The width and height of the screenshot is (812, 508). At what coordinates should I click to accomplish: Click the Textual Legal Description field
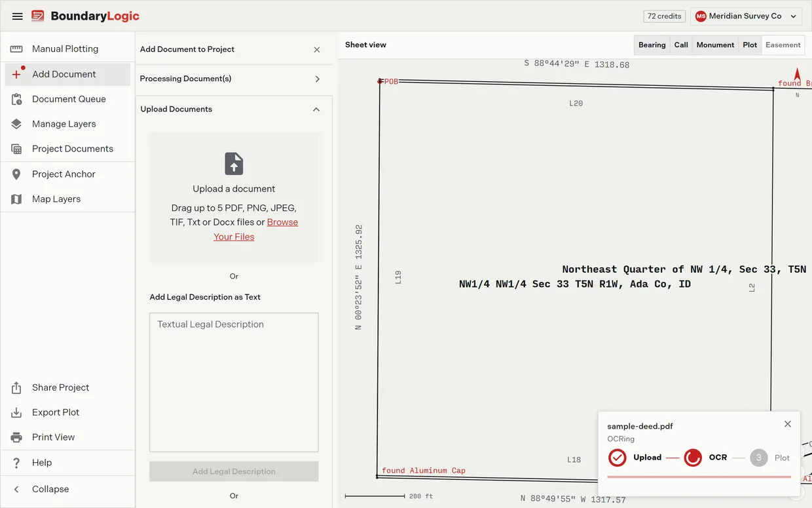234,382
